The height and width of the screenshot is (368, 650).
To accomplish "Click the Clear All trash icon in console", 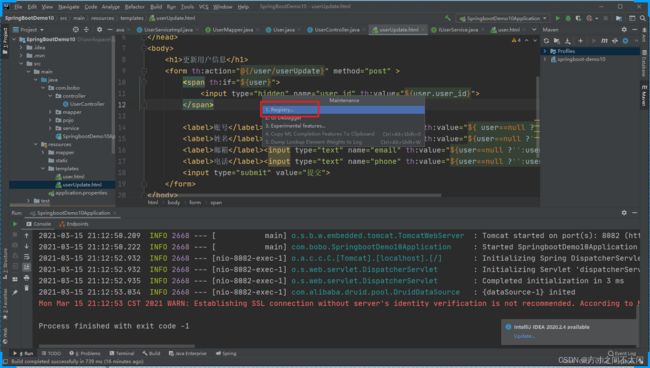I will [x=27, y=288].
